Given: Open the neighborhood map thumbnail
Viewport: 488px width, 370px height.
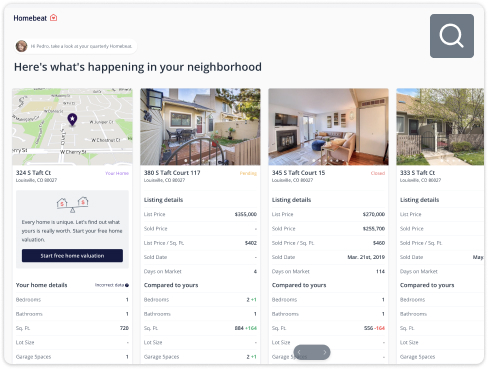Looking at the screenshot, I should click(72, 127).
